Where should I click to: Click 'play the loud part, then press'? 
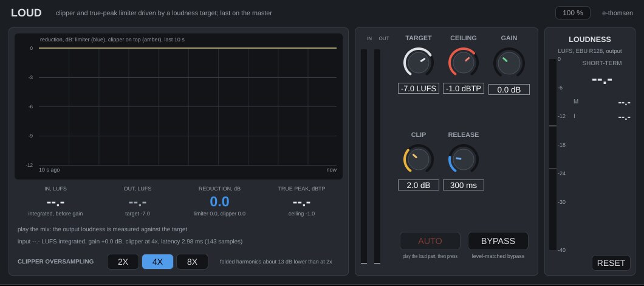(430, 256)
